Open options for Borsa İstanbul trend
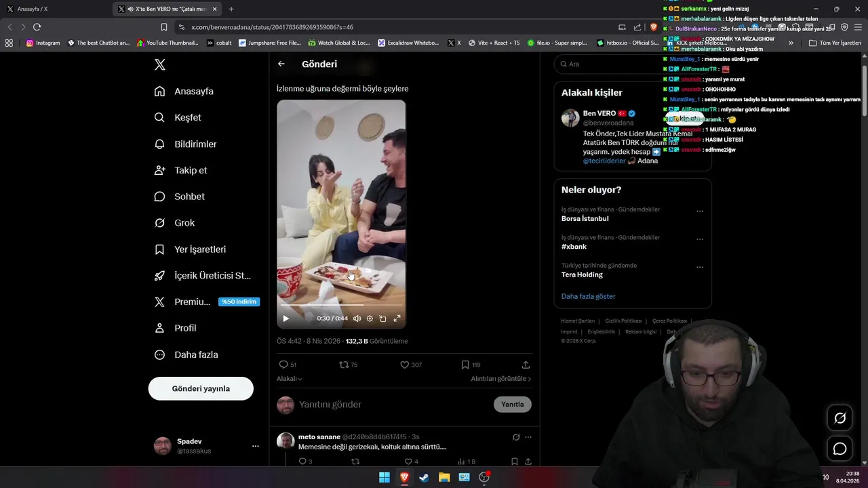This screenshot has height=488, width=868. click(x=700, y=211)
